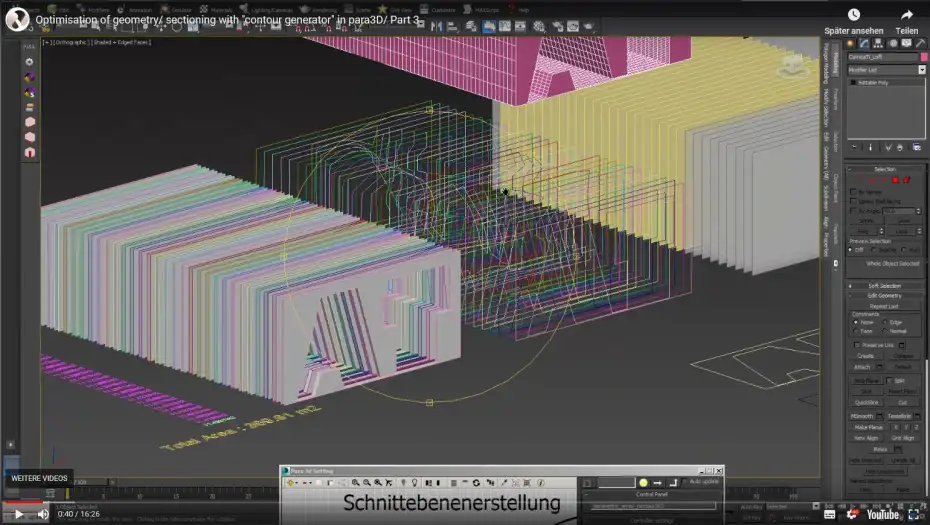The height and width of the screenshot is (525, 930).
Task: Click the Mirror tool in top toolbar
Action: point(437,26)
